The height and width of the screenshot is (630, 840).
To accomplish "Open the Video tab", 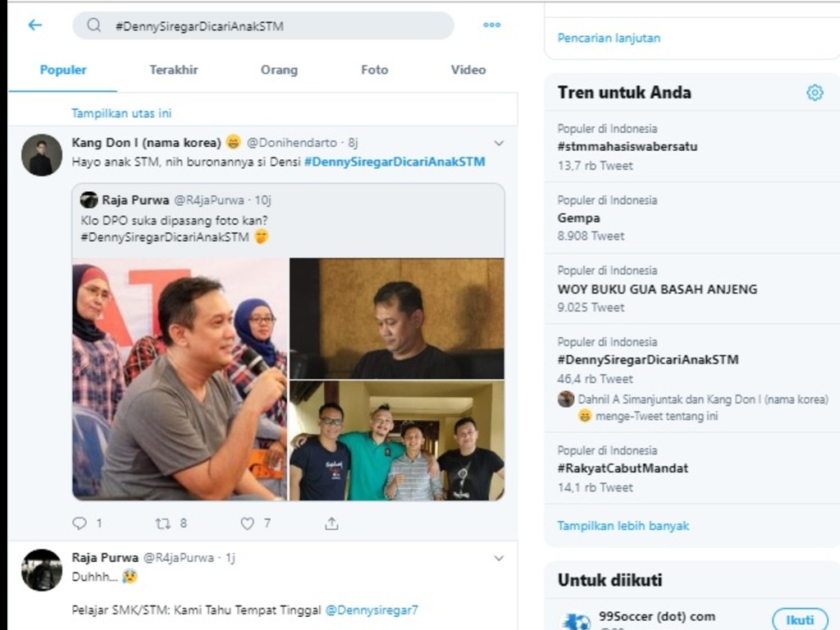I will [468, 70].
